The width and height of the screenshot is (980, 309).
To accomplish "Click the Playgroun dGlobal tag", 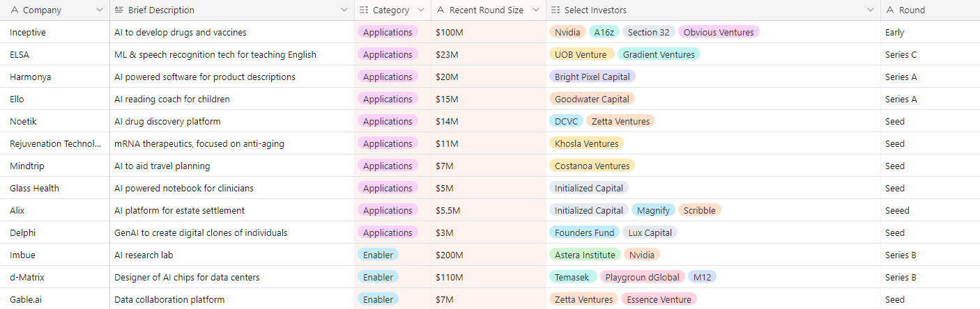I will (642, 277).
